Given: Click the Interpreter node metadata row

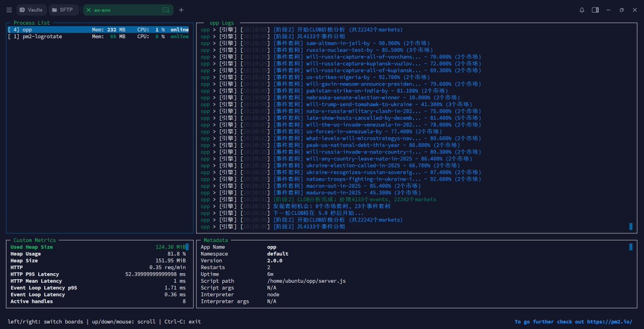Looking at the screenshot, I should pos(240,295).
